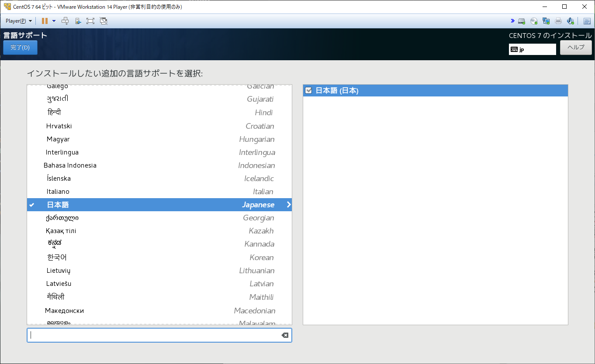Click the VMware Player title bar icon
Screen dimensions: 595x364
tap(7, 7)
